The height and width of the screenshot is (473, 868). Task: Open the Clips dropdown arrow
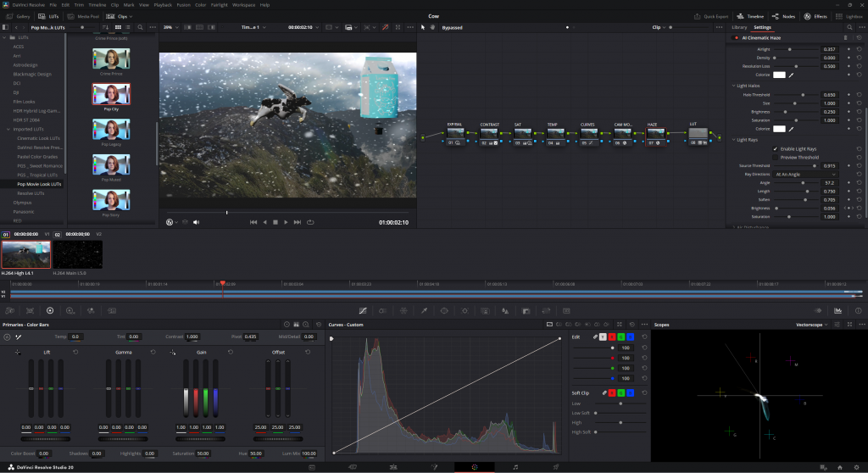pos(131,17)
